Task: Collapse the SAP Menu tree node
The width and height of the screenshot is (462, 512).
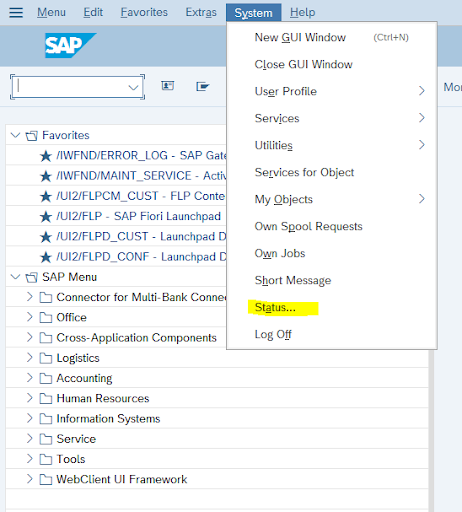Action: [15, 277]
